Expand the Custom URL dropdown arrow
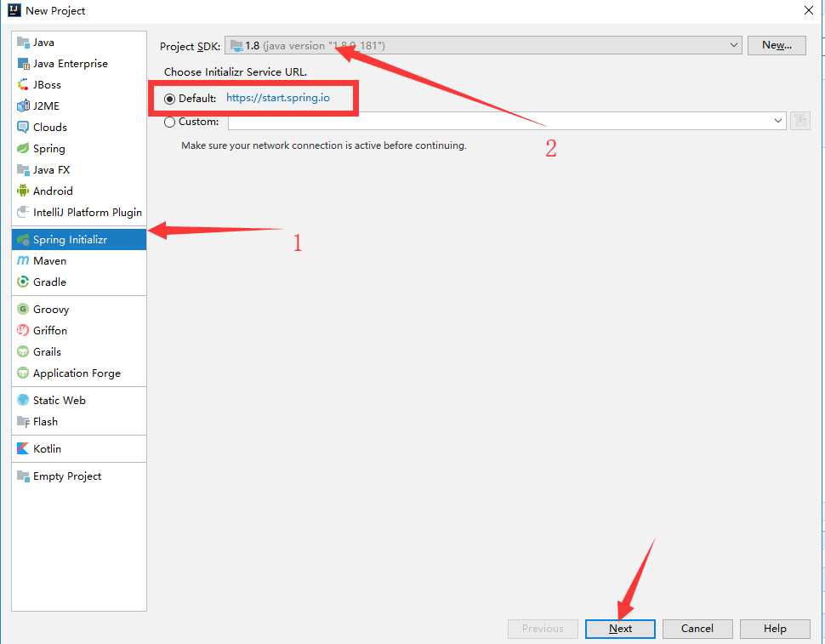 (777, 121)
